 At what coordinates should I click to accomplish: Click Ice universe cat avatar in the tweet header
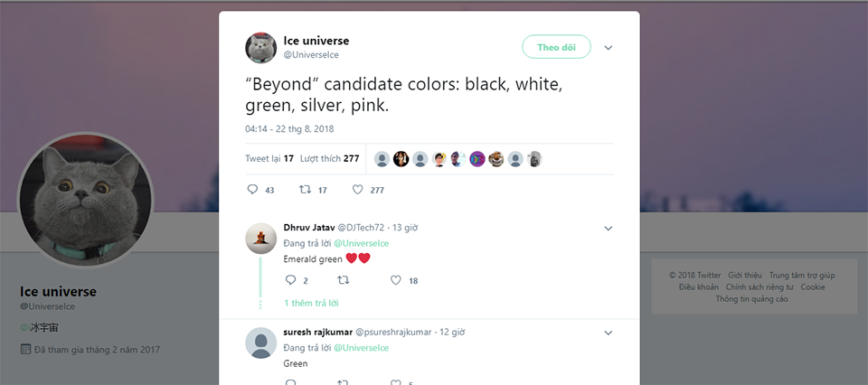coord(260,48)
